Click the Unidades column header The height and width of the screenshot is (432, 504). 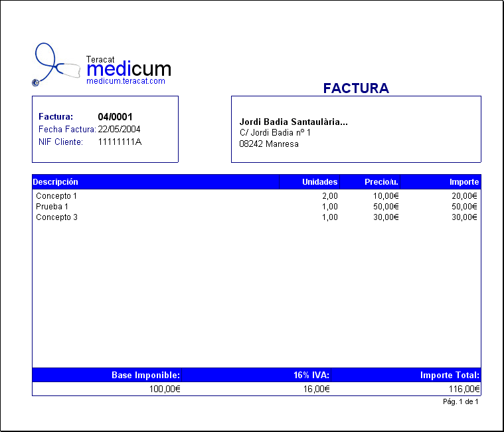tap(320, 182)
